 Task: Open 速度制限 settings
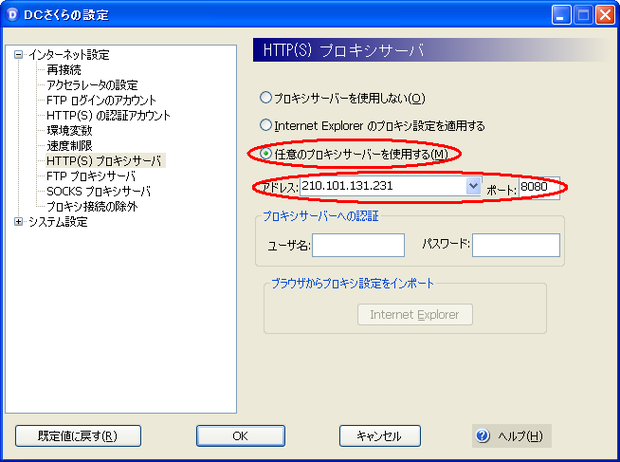click(x=70, y=146)
